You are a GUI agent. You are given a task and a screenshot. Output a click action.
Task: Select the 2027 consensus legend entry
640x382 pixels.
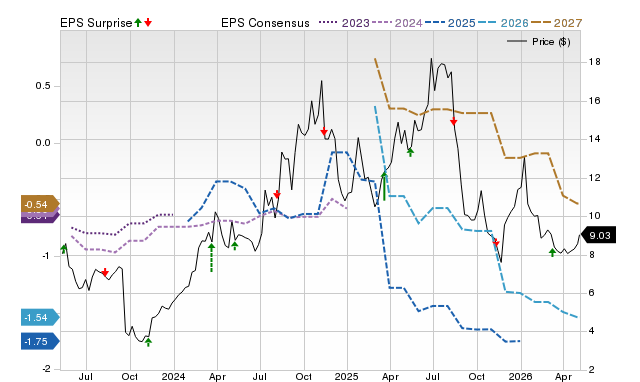(x=556, y=23)
